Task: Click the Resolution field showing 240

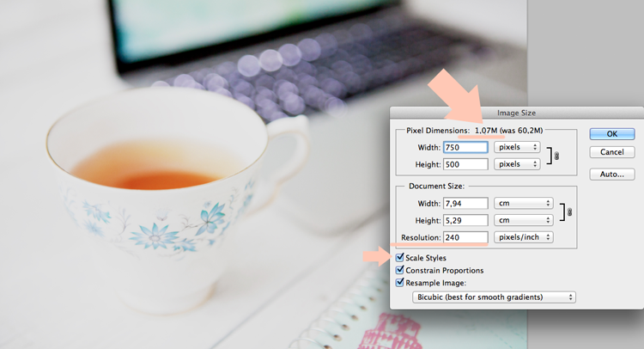Action: (x=465, y=237)
